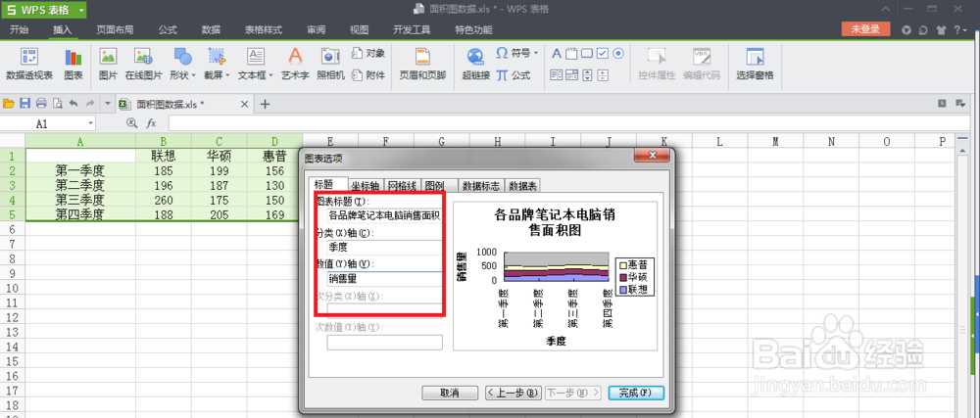Click the 分类(X)轴 field containing 季度
The width and height of the screenshot is (980, 418).
pos(384,247)
